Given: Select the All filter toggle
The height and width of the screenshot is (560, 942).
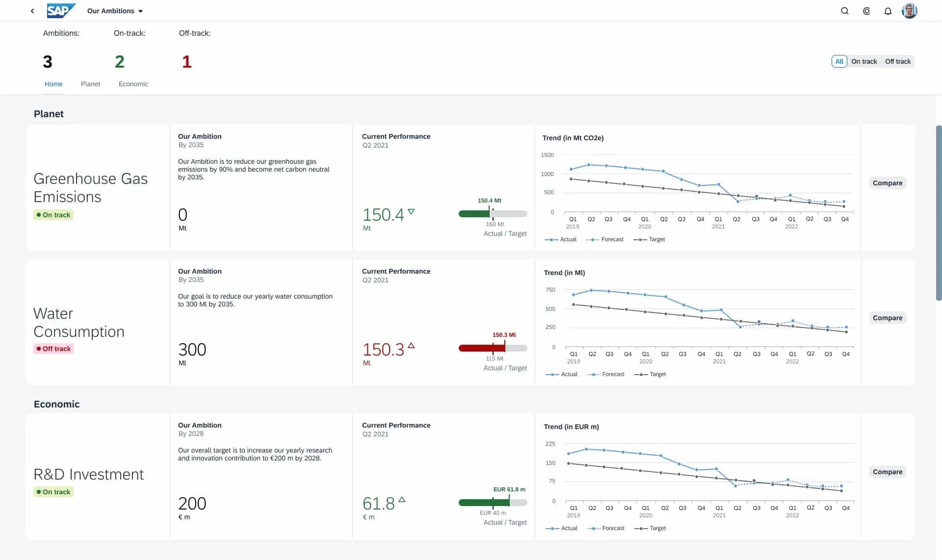Looking at the screenshot, I should pos(839,61).
